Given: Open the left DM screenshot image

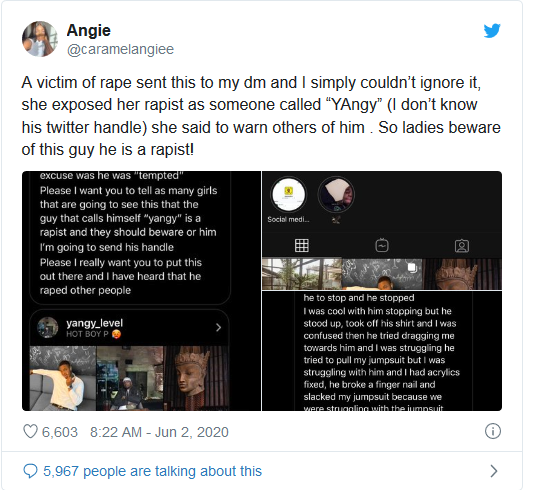Looking at the screenshot, I should coord(141,291).
